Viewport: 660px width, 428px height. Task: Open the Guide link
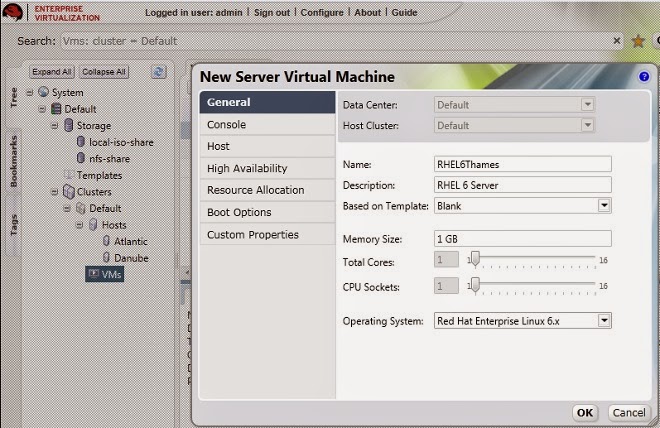click(405, 13)
